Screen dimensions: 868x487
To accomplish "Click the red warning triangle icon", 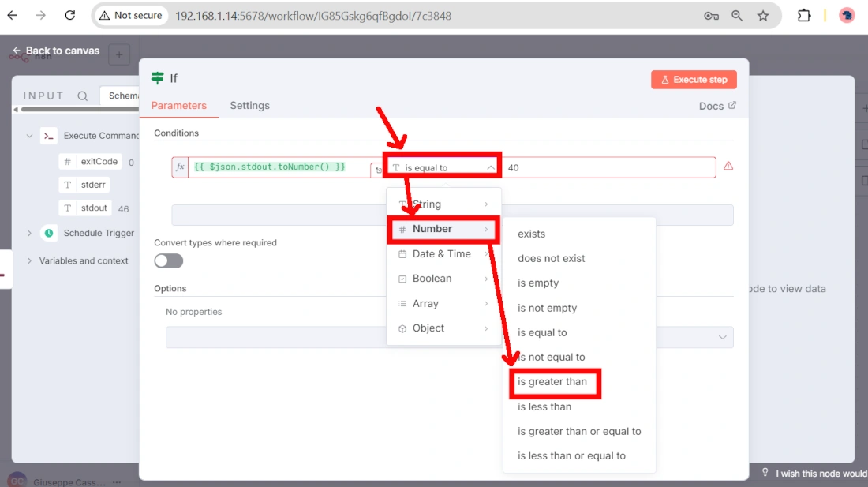I will pyautogui.click(x=728, y=167).
